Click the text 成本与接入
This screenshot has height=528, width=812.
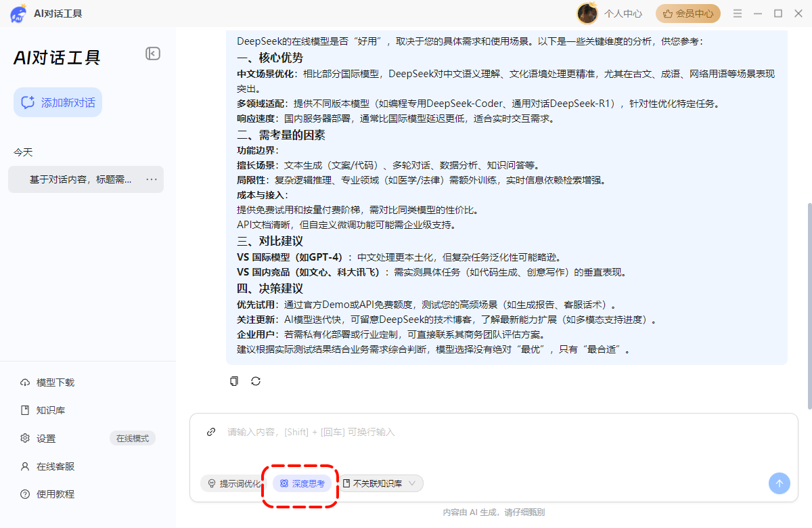pyautogui.click(x=260, y=195)
